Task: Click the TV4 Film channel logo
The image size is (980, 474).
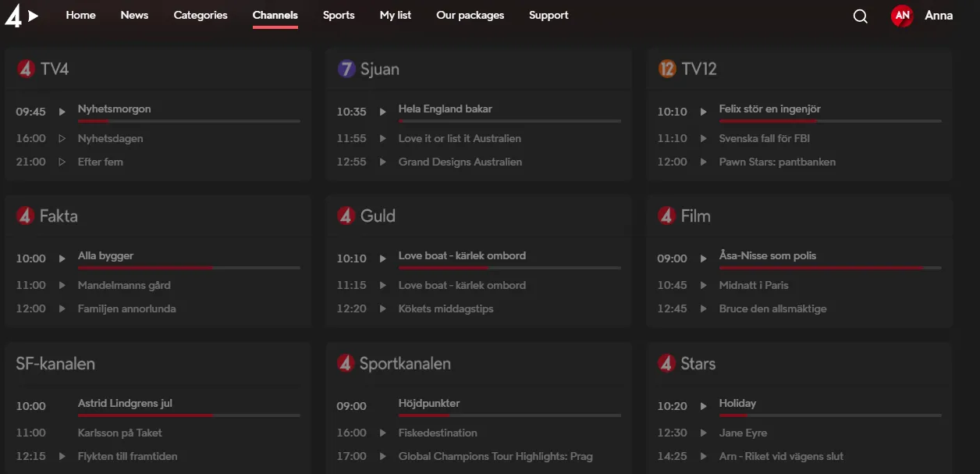Action: tap(666, 216)
